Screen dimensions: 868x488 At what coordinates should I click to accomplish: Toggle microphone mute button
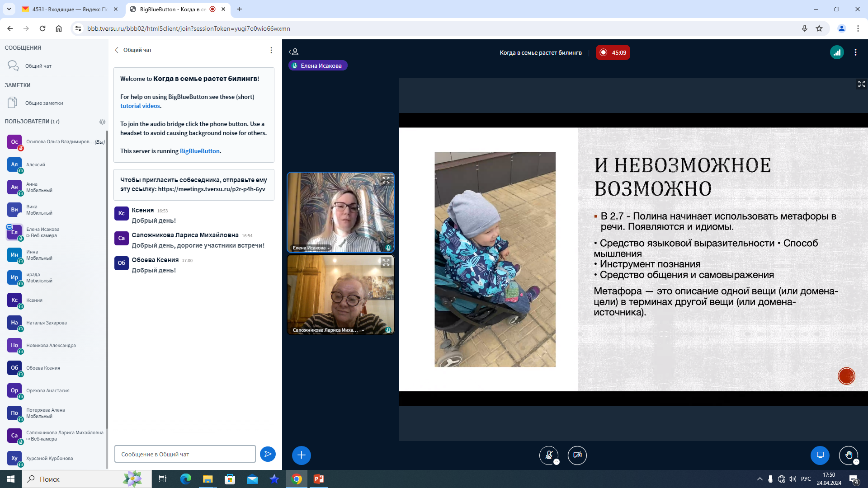point(549,455)
